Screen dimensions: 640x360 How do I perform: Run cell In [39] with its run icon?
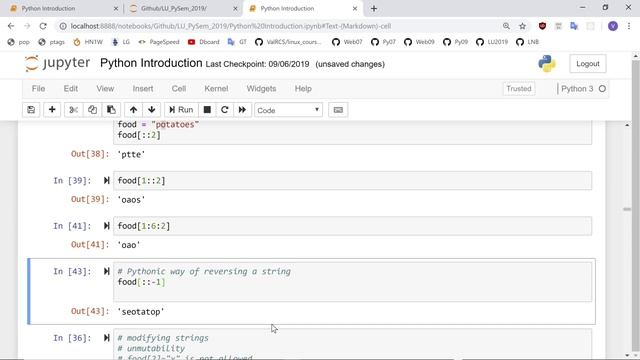click(x=107, y=180)
